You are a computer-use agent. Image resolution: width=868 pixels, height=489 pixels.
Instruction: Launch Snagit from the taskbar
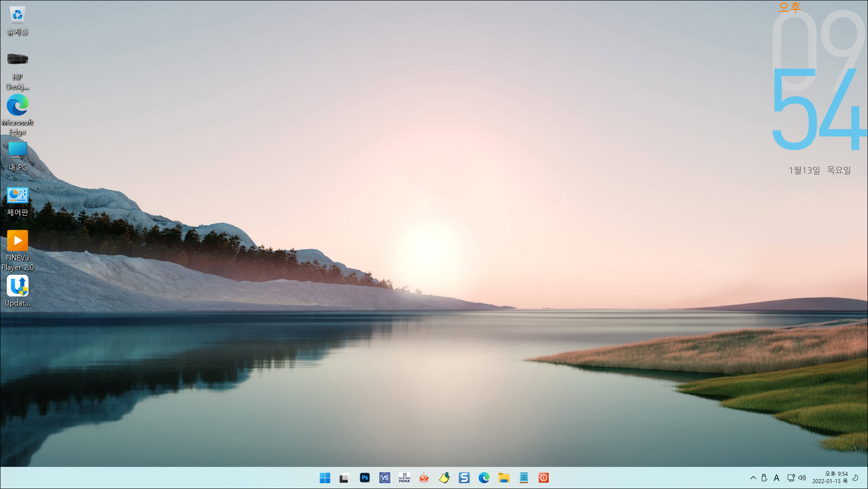click(x=464, y=478)
